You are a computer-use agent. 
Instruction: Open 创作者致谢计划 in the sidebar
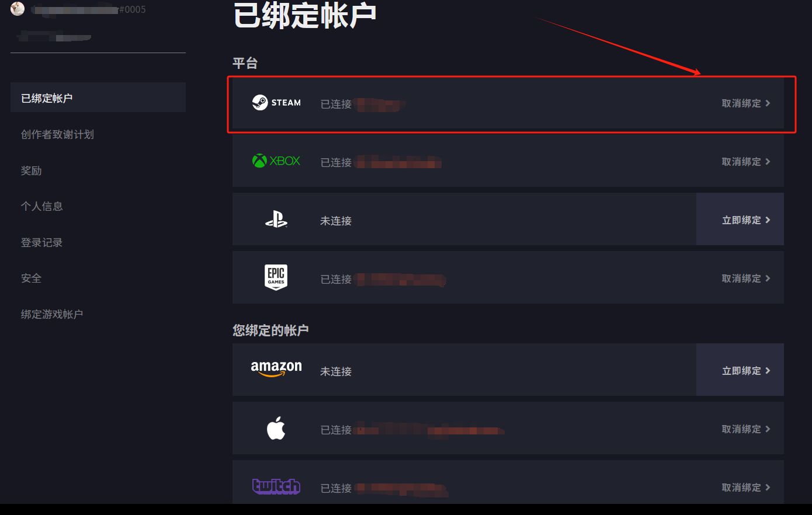coord(57,134)
